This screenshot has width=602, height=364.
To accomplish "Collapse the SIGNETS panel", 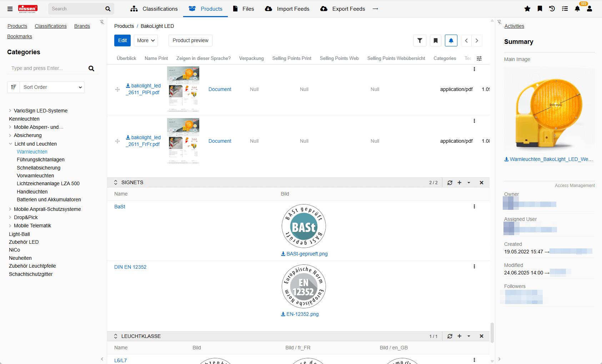I will (116, 182).
